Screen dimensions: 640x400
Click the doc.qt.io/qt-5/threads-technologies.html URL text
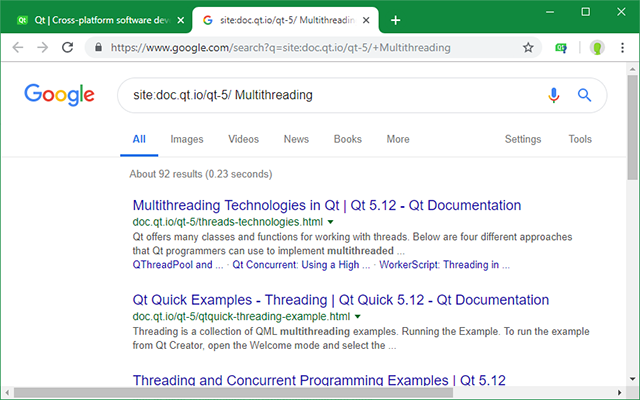(228, 222)
